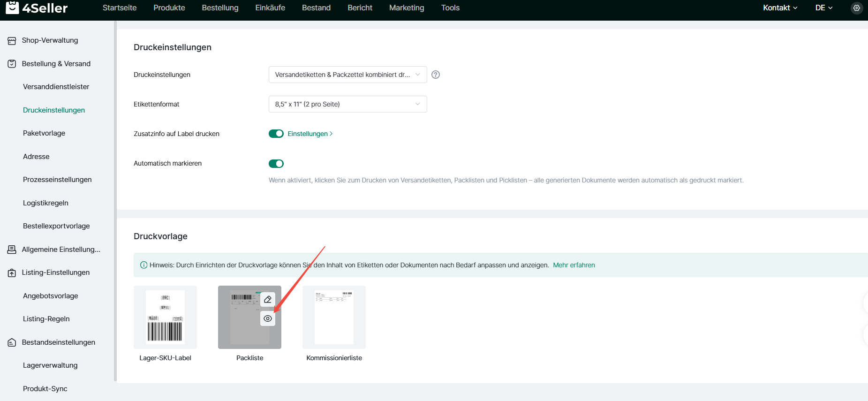Click the Bestandseinstellungen sidebar icon
Image resolution: width=868 pixels, height=401 pixels.
click(12, 343)
